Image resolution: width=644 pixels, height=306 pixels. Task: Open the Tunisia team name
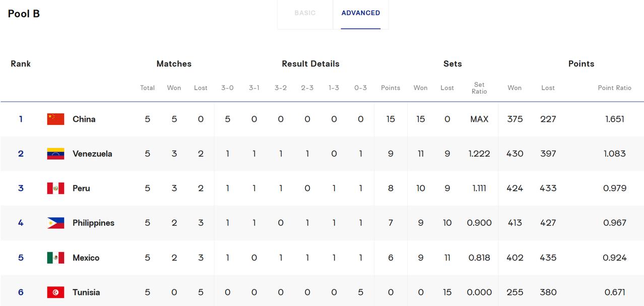pyautogui.click(x=86, y=292)
